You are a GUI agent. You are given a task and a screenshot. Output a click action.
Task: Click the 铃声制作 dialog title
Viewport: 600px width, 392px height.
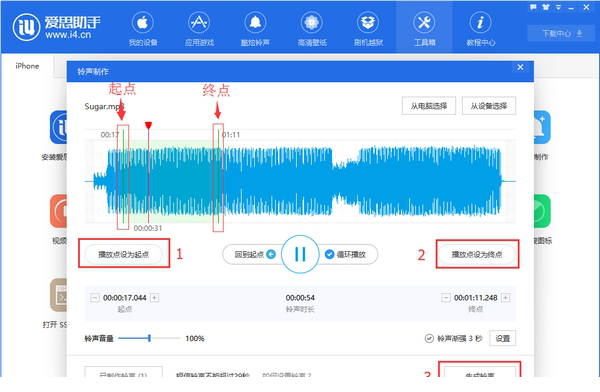point(93,71)
